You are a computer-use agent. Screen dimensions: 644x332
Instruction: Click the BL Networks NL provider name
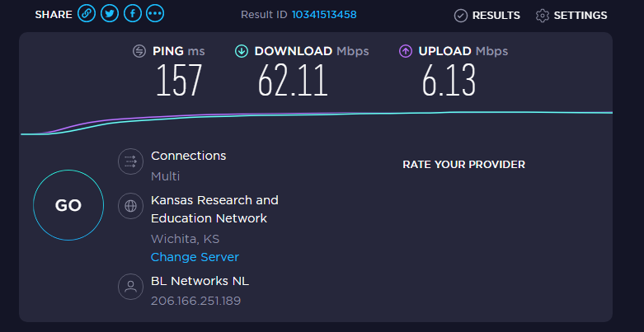(x=200, y=281)
